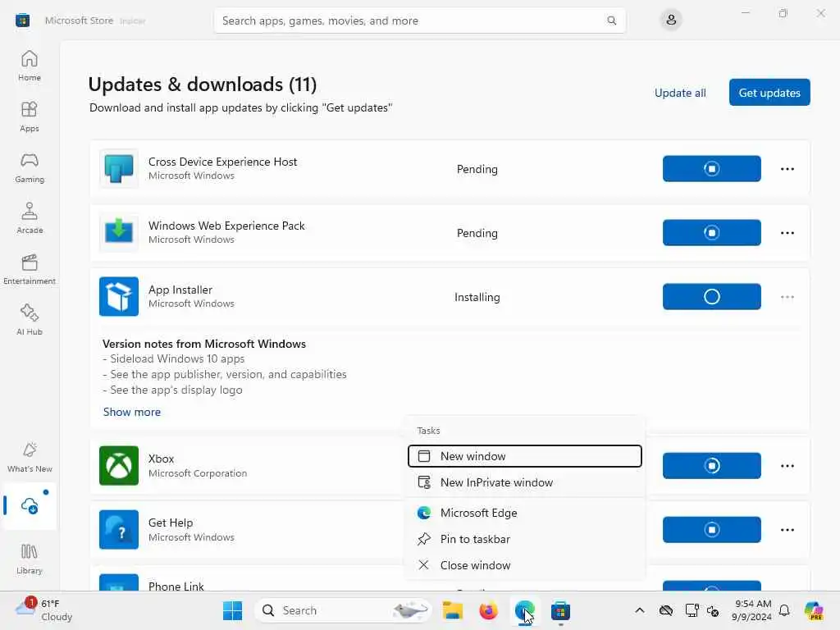840x630 pixels.
Task: Click the Get Help app icon
Action: pos(119,529)
